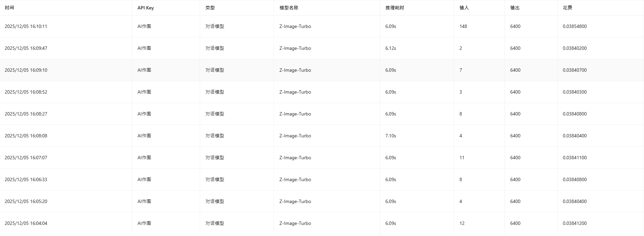The height and width of the screenshot is (236, 644).
Task: Select the row timestamped 2025/12/05 16:10:11
Action: point(322,26)
